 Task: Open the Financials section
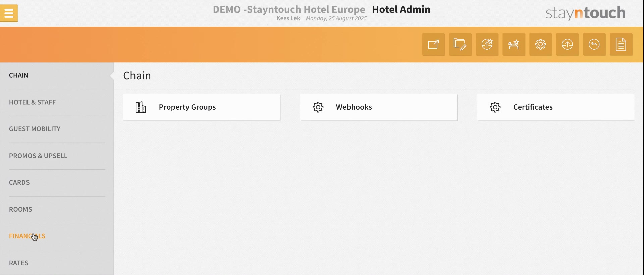pos(27,236)
